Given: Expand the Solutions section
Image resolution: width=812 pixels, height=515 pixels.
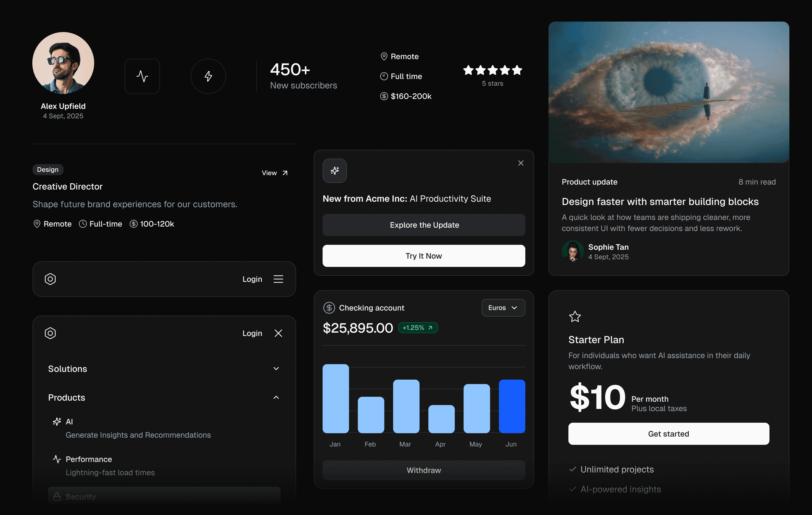Looking at the screenshot, I should (x=276, y=368).
